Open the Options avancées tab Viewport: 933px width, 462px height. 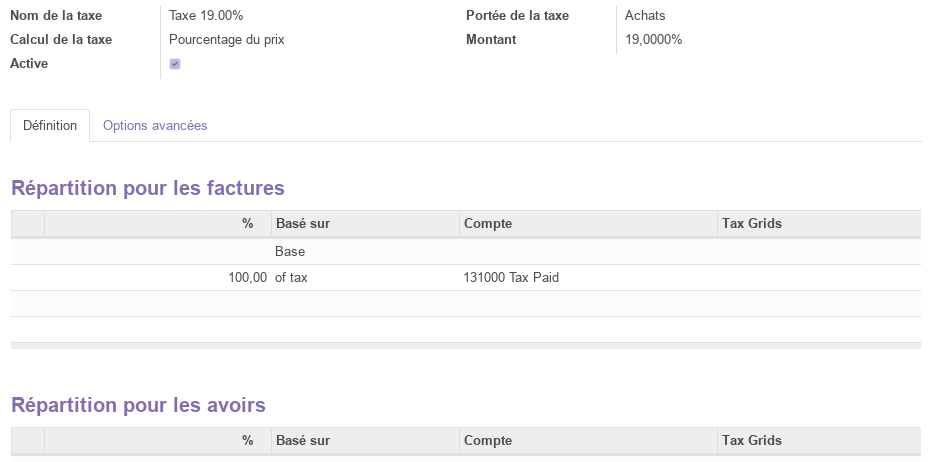(x=155, y=126)
